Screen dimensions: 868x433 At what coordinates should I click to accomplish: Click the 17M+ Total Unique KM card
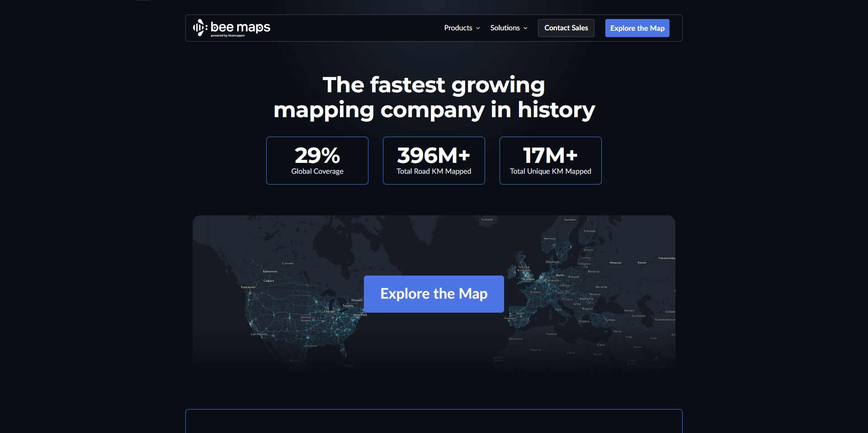551,161
